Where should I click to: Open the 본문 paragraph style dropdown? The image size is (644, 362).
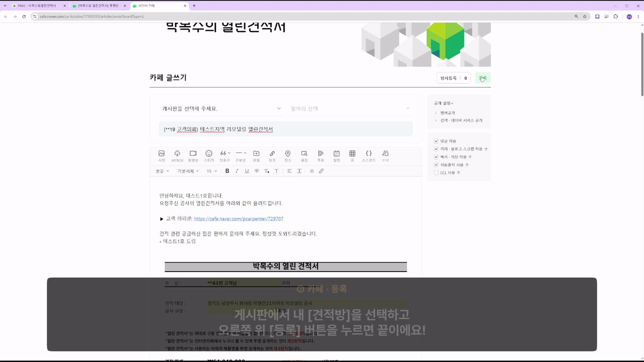[x=163, y=171]
